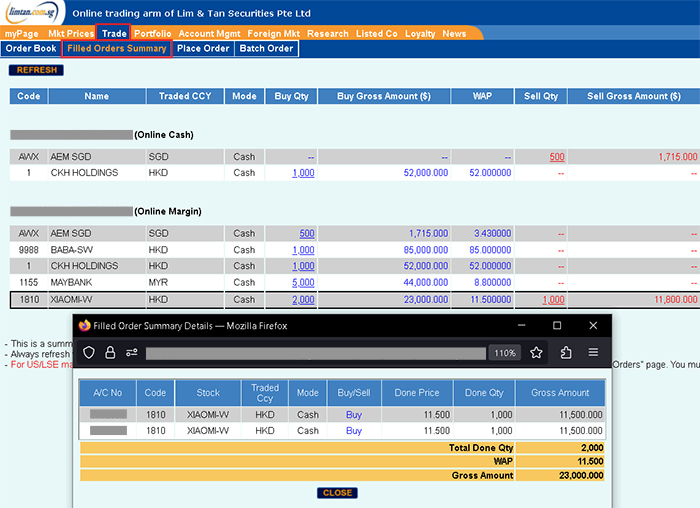Open Online Margin CKH HOLDINGS buy qty 1,000
Viewport: 700px width, 508px height.
(x=303, y=266)
